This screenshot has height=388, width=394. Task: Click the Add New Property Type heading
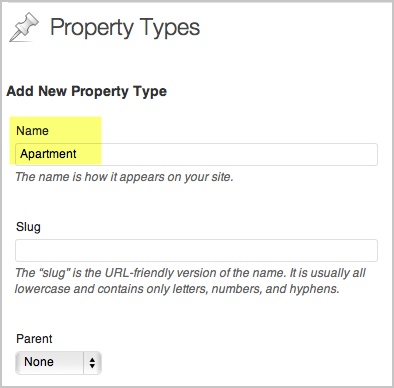[87, 91]
